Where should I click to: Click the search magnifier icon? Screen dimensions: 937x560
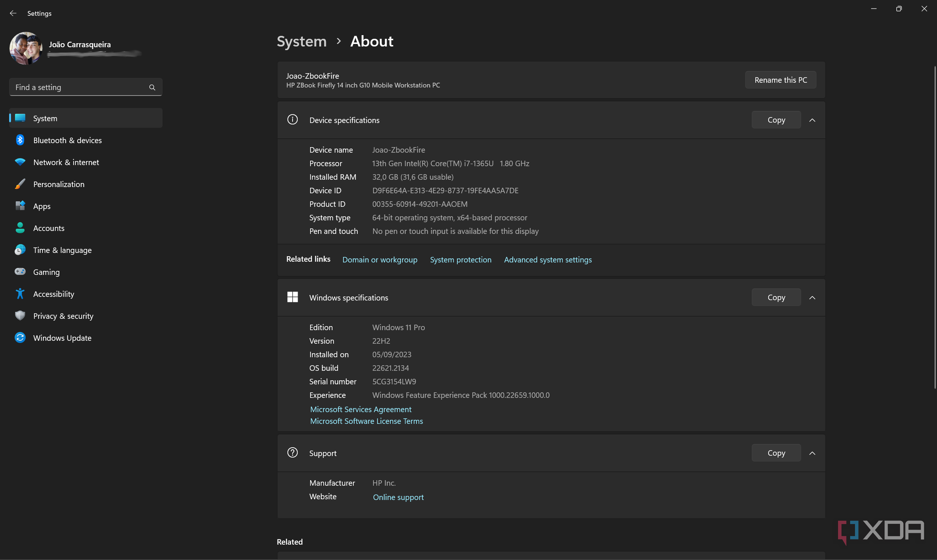coord(152,87)
